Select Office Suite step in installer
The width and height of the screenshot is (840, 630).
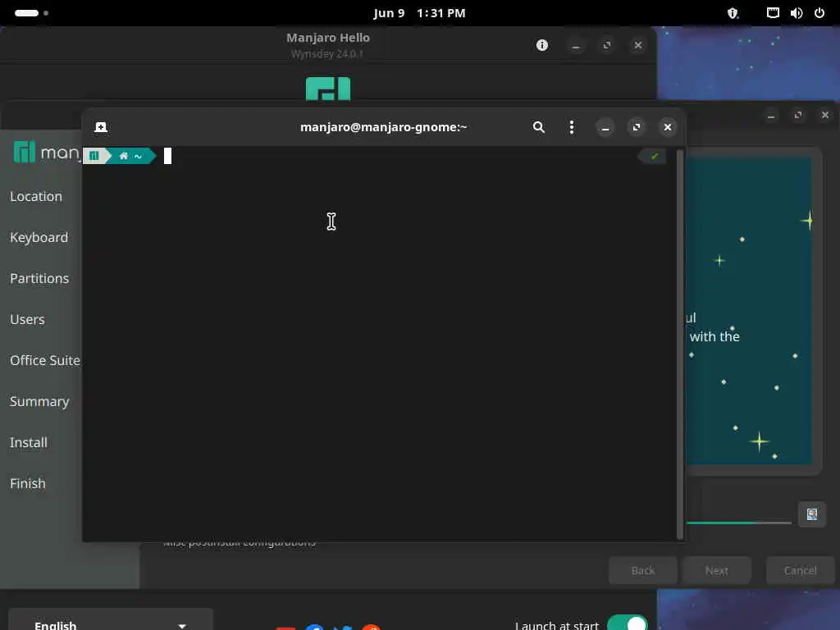point(45,361)
